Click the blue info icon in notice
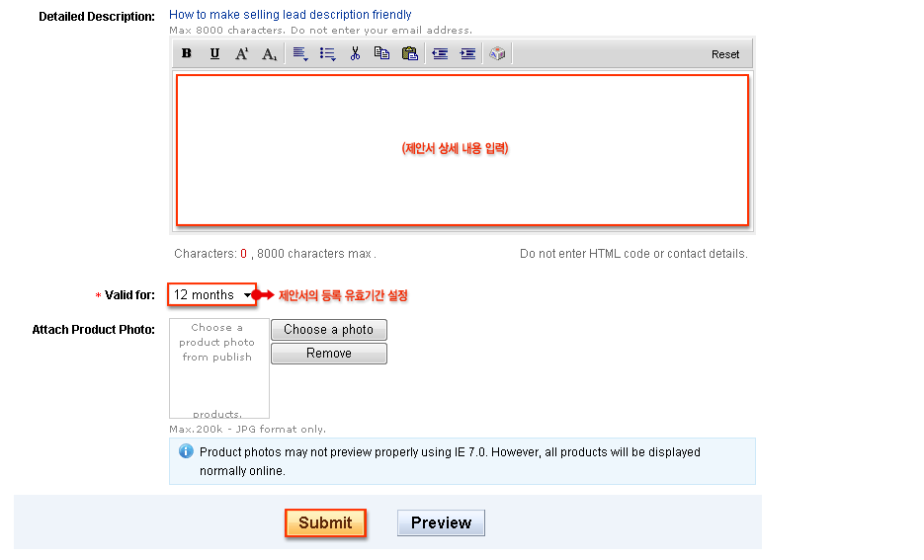This screenshot has width=924, height=560. (186, 451)
